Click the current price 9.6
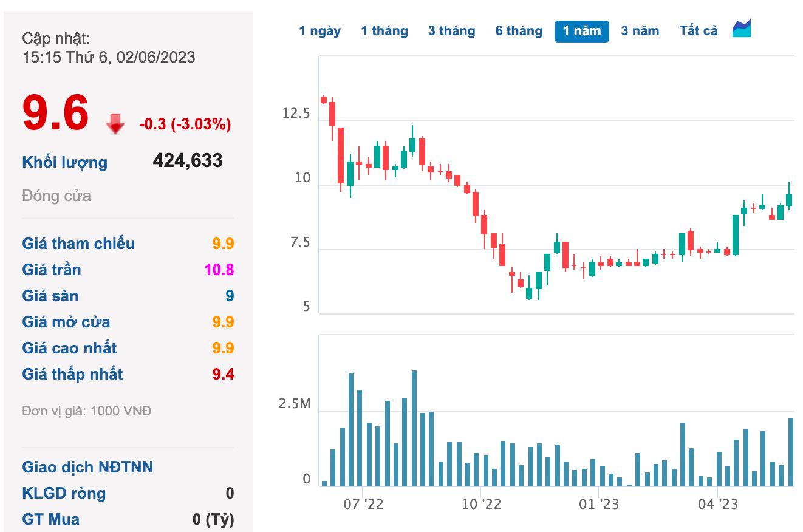This screenshot has width=803, height=532. [55, 112]
